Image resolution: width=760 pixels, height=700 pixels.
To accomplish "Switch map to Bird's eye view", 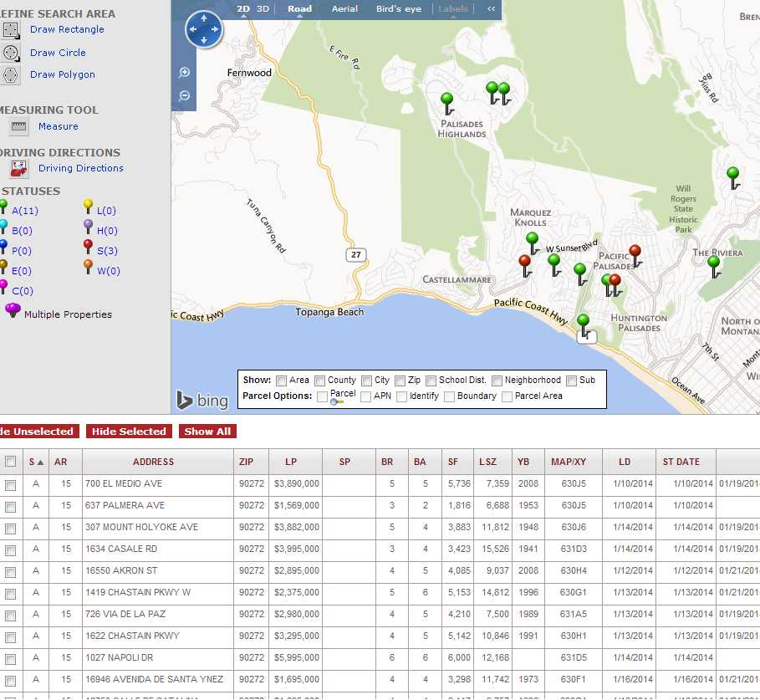I will [400, 9].
